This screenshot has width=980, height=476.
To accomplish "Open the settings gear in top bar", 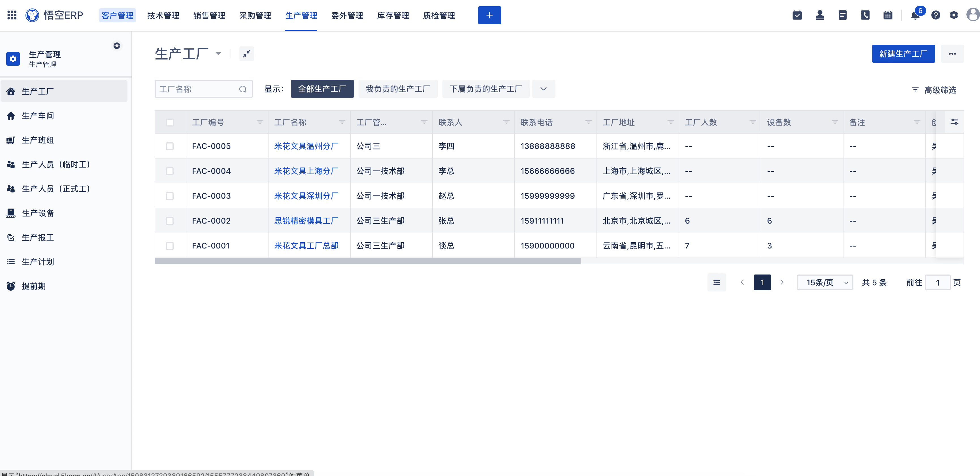I will point(953,15).
